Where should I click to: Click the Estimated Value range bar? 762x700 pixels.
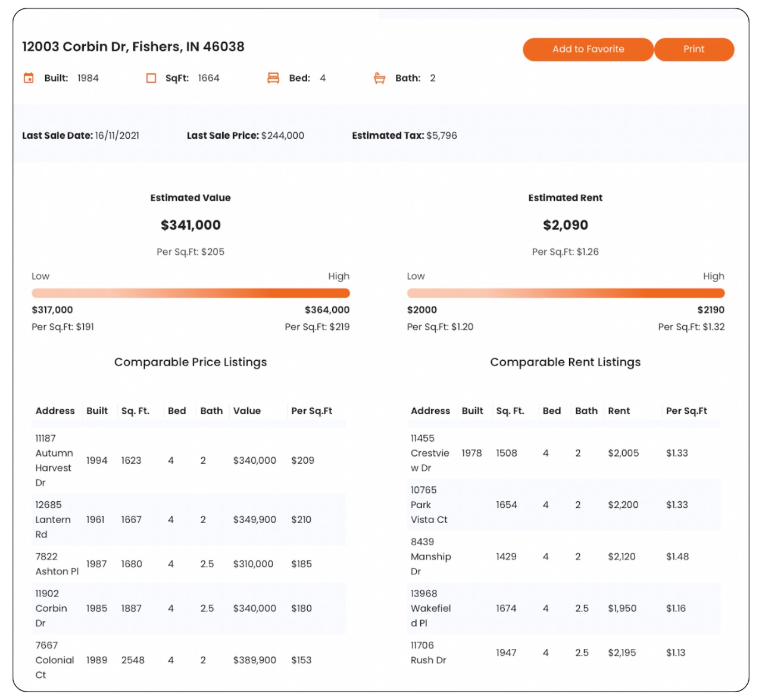tap(190, 293)
